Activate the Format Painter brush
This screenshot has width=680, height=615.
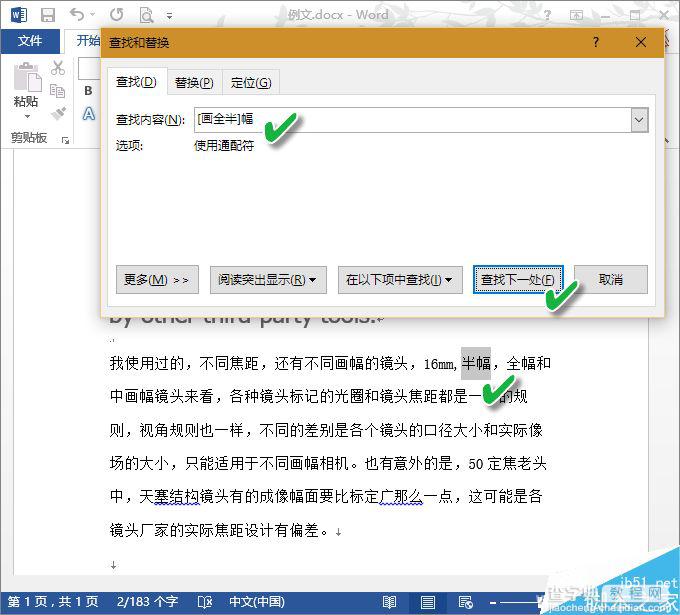tap(58, 113)
